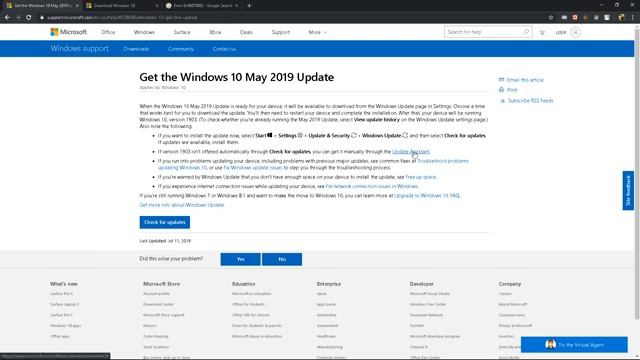The width and height of the screenshot is (640, 360).
Task: Open Microsoft Visual Studio footer link
Action: pos(429,293)
